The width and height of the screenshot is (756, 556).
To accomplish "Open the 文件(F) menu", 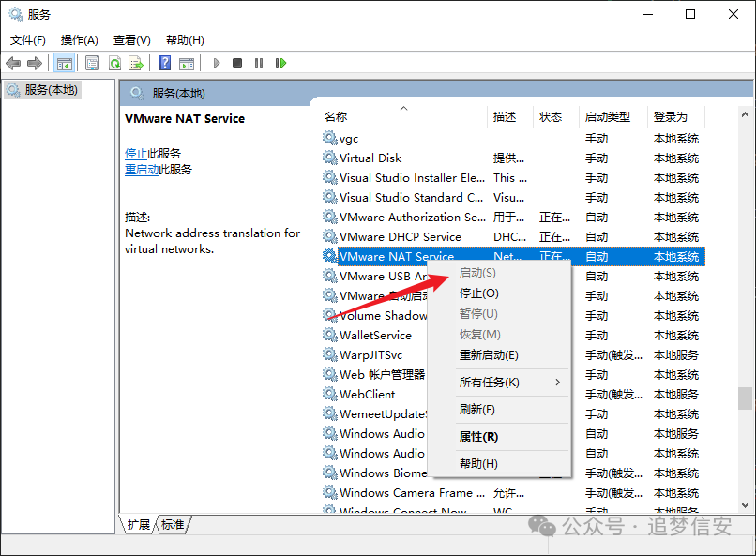I will [x=28, y=40].
